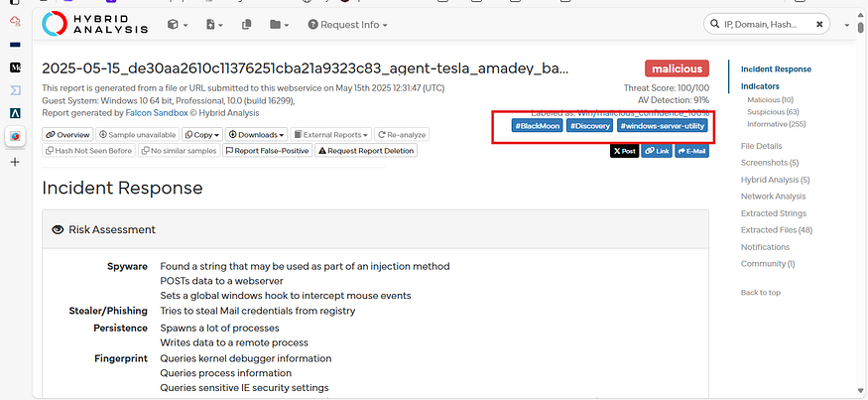Click 'Tries to steal Mail credentials from registry'
868x400 pixels.
pyautogui.click(x=257, y=311)
